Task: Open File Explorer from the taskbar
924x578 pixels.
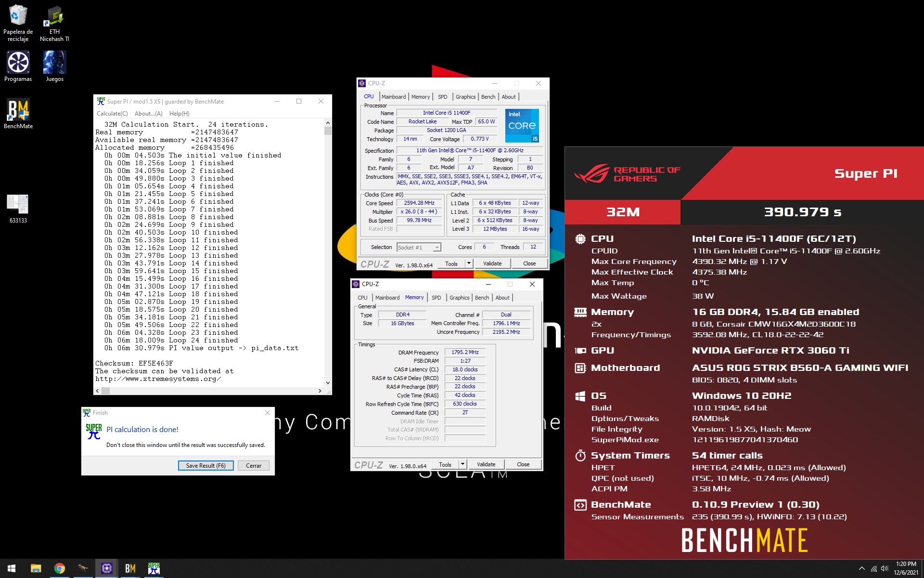Action: coord(36,568)
